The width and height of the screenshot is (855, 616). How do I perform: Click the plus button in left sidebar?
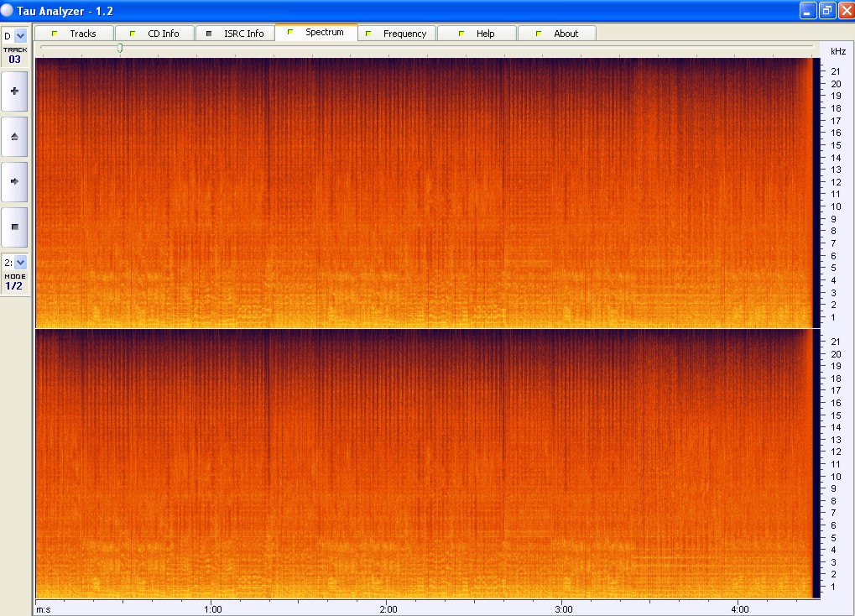click(x=14, y=91)
